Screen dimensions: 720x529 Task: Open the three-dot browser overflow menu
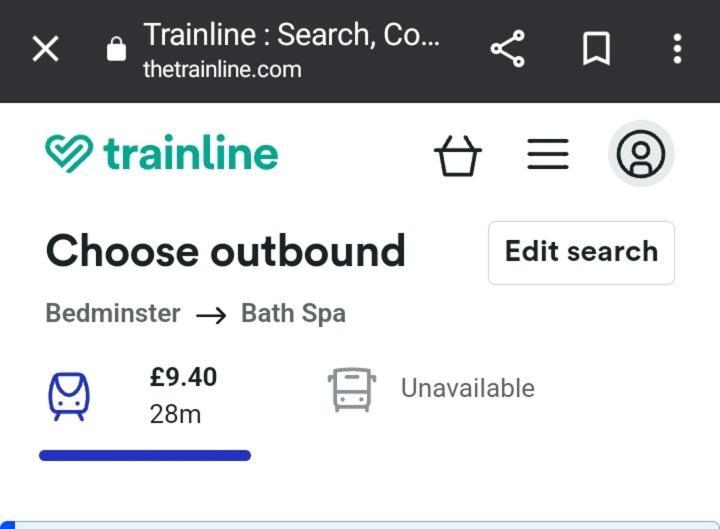[x=677, y=49]
